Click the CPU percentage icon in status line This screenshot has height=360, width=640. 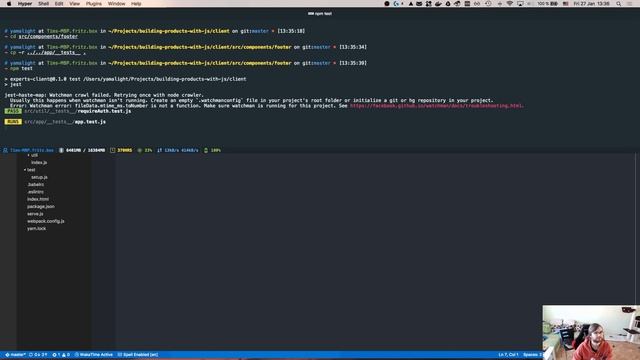coord(140,150)
